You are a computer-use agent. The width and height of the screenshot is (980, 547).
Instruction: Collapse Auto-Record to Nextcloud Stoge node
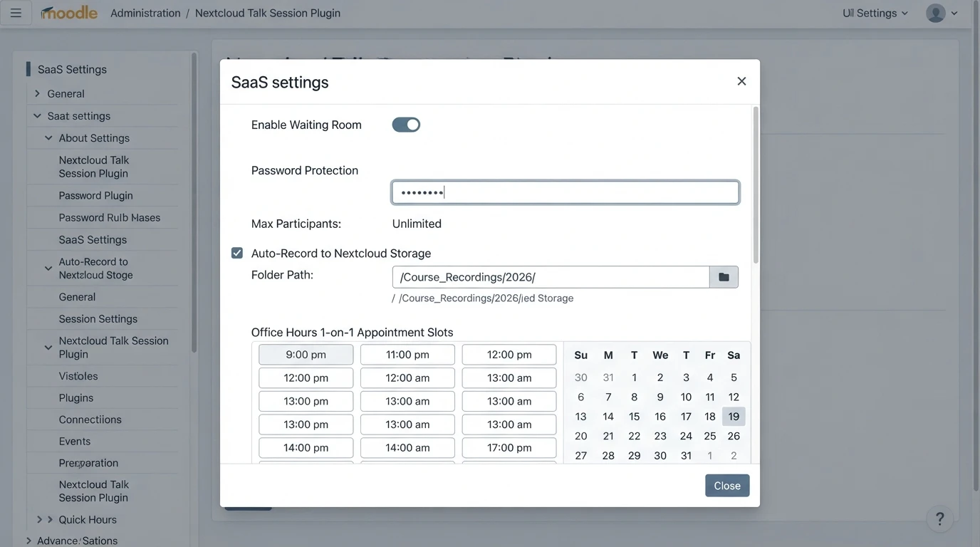[48, 269]
